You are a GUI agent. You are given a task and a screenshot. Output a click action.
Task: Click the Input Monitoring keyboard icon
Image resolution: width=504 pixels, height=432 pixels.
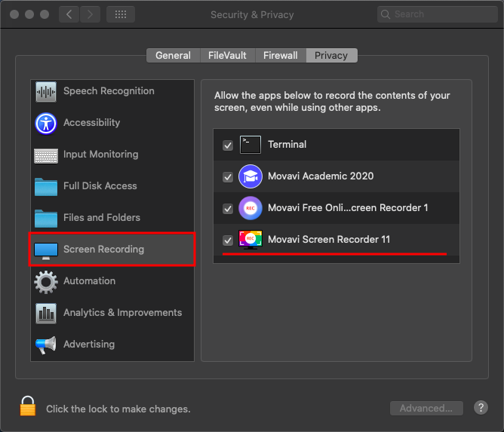46,156
